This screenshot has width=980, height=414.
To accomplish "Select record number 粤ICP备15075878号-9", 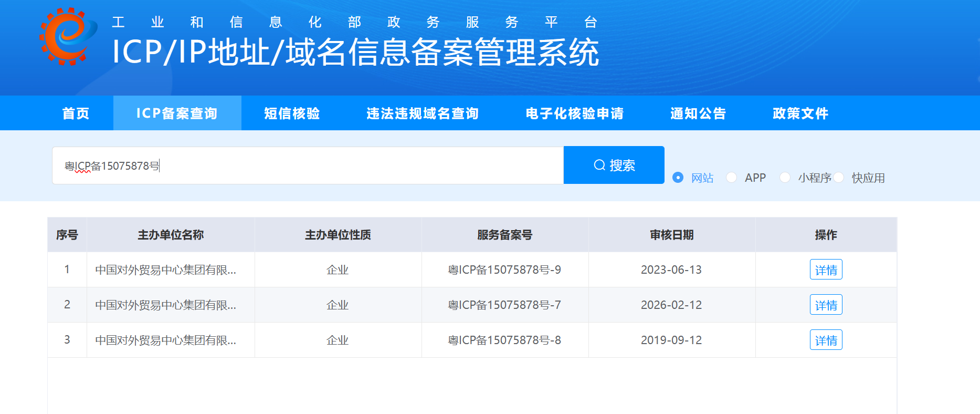I will click(504, 270).
